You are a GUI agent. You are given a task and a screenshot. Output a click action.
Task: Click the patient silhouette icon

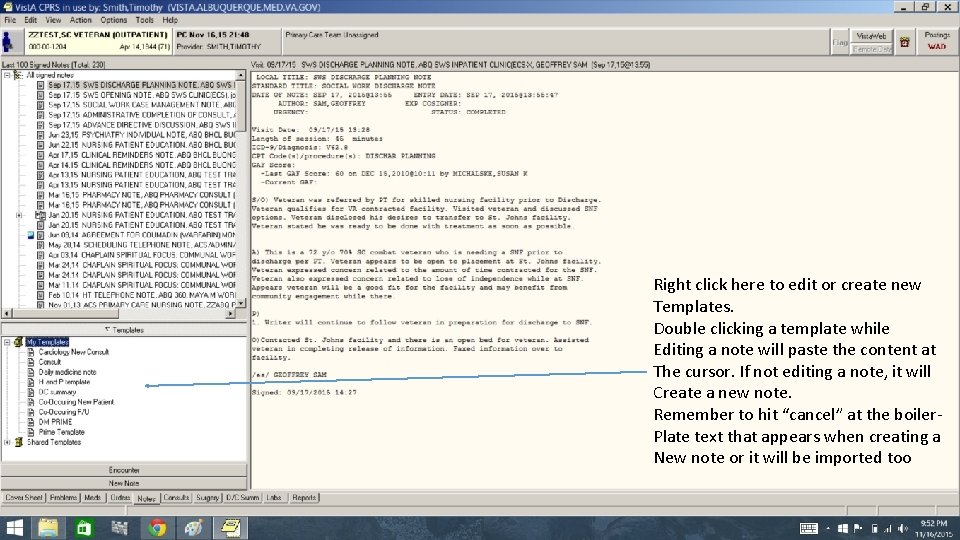click(x=8, y=42)
